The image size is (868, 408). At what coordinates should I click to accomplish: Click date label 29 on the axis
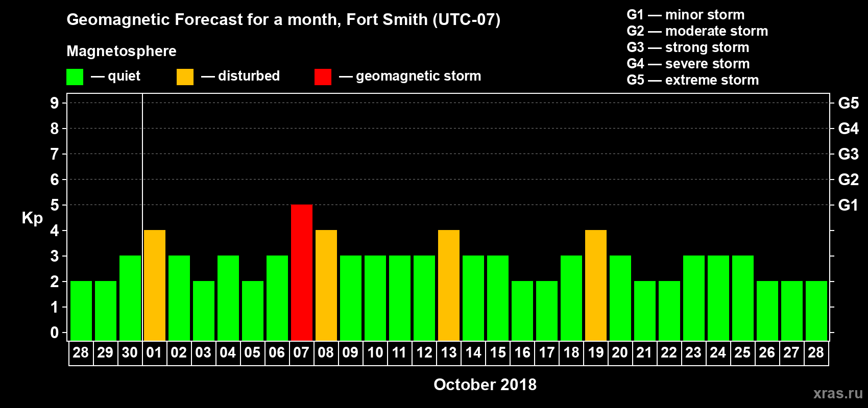(x=105, y=353)
